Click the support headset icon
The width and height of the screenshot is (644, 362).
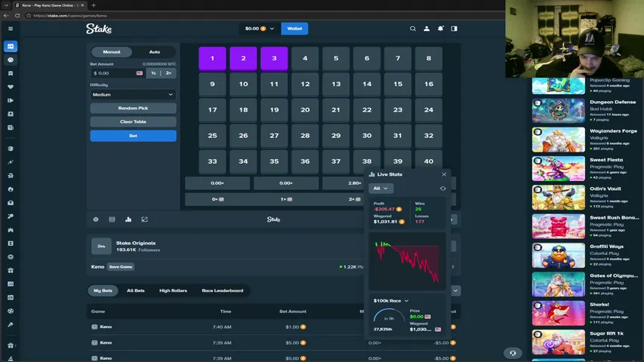click(513, 353)
